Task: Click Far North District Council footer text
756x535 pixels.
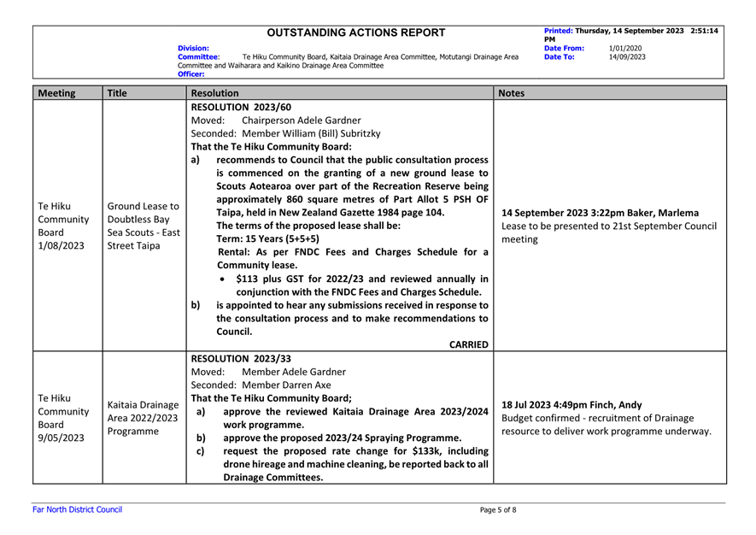Action: [x=77, y=509]
